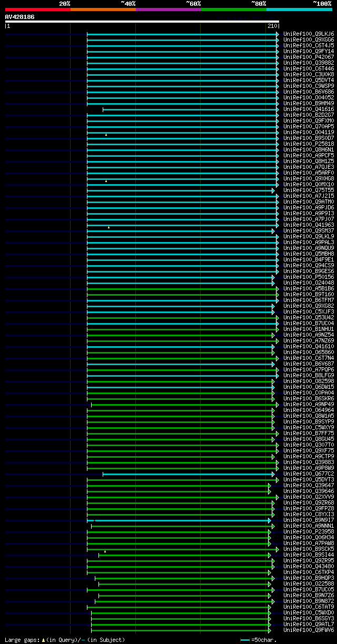Click the query gap triangle on the UniRef100_Q9XHG8 row
Image resolution: width=337 pixels, height=644 pixels.
click(106, 181)
